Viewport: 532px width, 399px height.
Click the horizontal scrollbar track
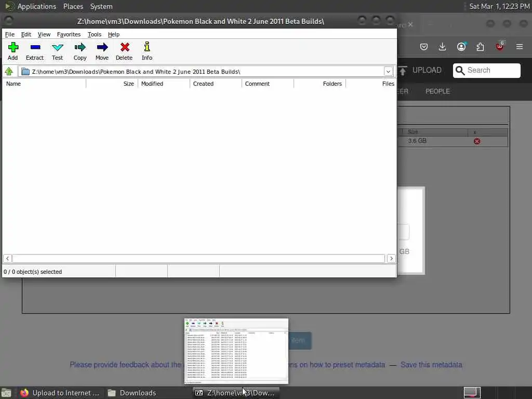198,259
